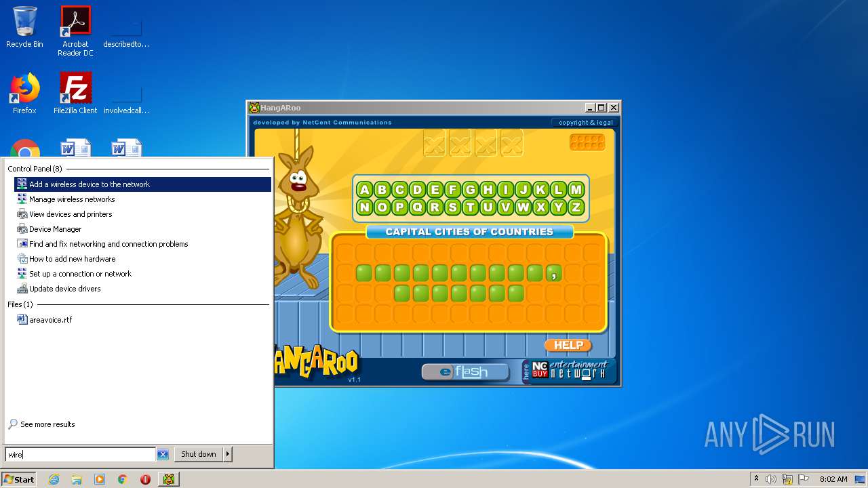The image size is (868, 488).
Task: Choose letter S tile
Action: point(453,207)
